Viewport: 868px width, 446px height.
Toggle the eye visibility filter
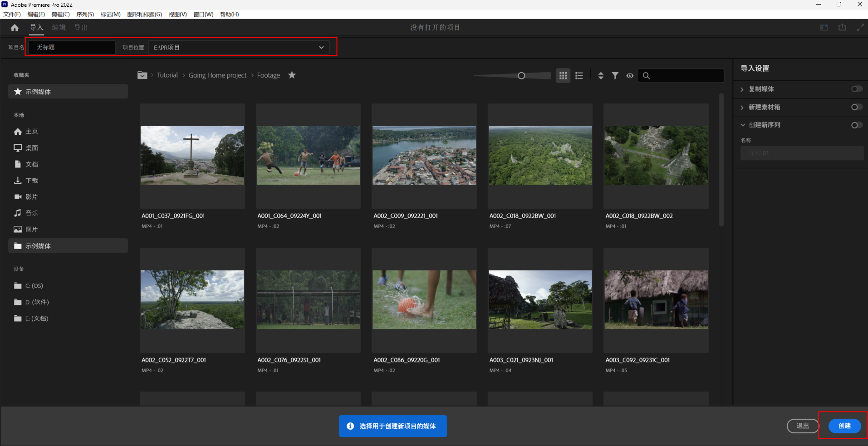[x=630, y=76]
